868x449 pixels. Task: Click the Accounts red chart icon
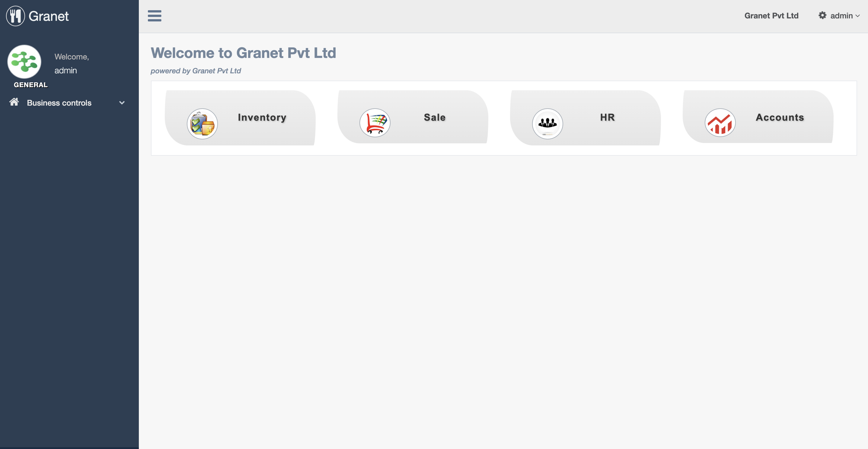click(720, 123)
